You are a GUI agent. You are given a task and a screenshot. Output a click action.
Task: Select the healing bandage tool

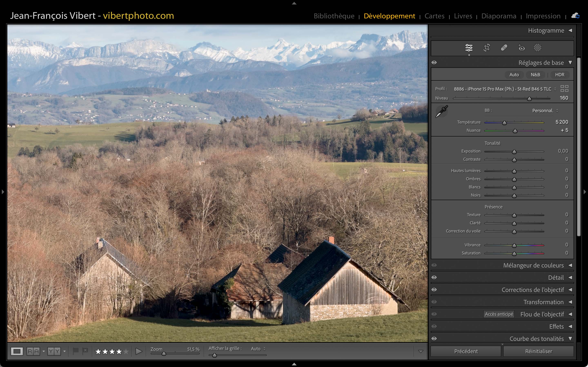504,48
